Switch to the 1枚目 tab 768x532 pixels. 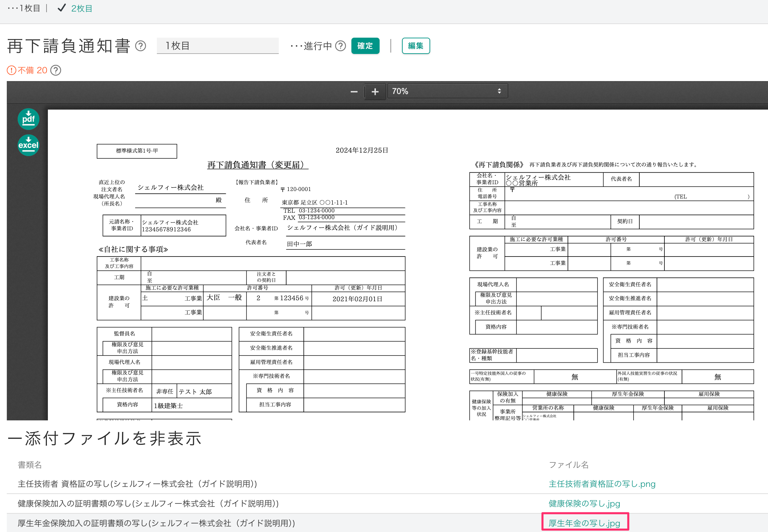[29, 8]
